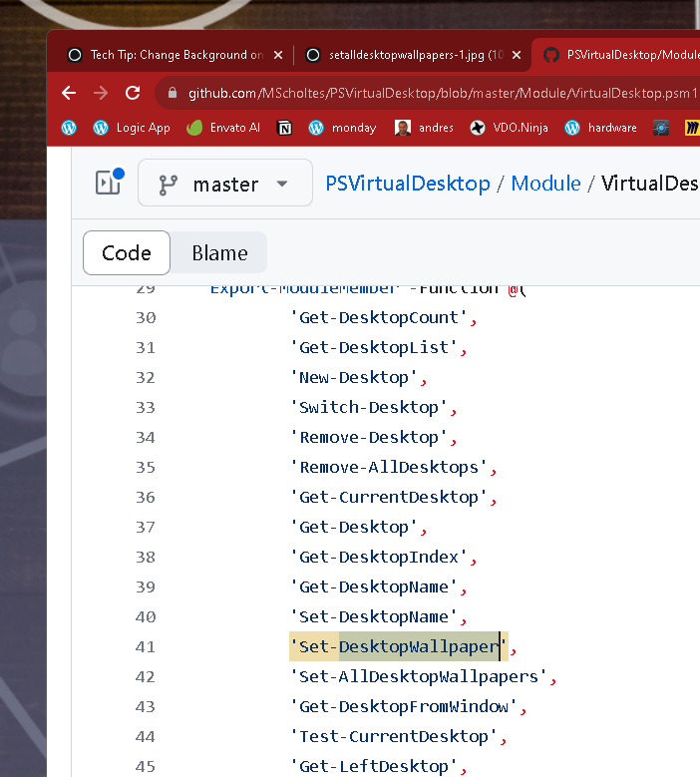
Task: Click 'Switch-Desktop' code text
Action: coord(369,407)
